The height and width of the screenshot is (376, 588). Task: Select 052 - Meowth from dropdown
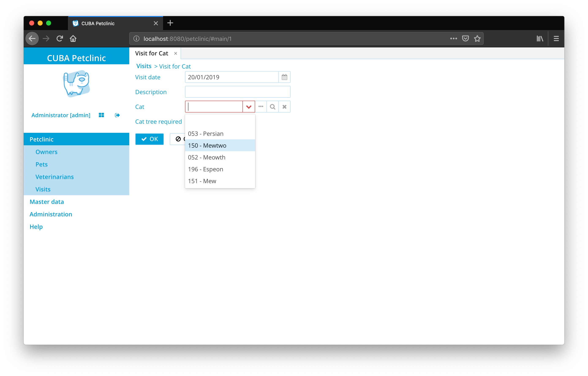click(207, 157)
